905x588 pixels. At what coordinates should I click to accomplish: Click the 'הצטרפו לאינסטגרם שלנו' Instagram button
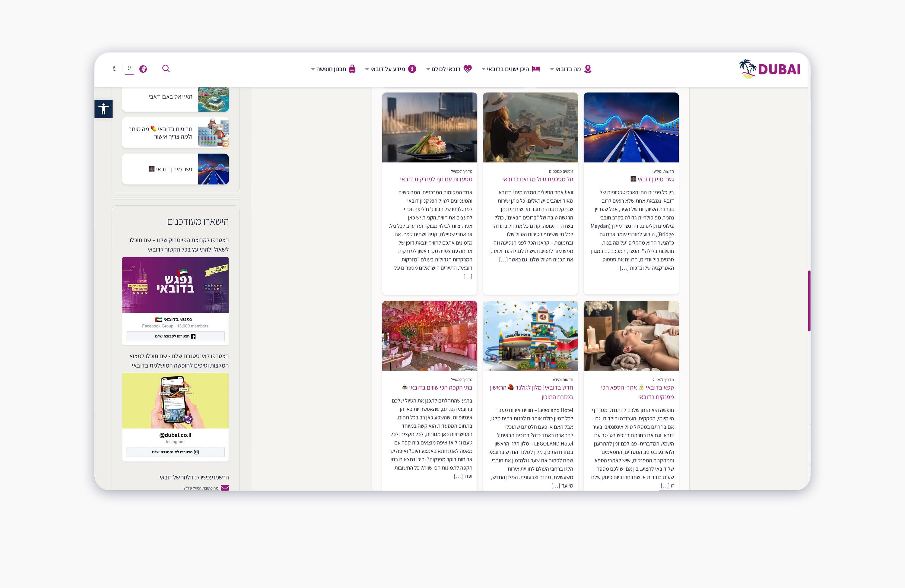click(x=175, y=452)
